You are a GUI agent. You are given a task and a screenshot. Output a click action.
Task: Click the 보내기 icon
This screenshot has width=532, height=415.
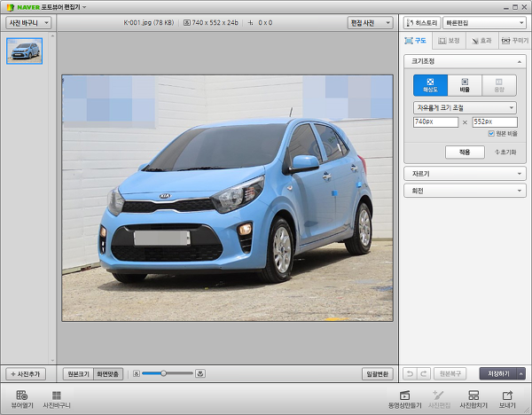(507, 399)
